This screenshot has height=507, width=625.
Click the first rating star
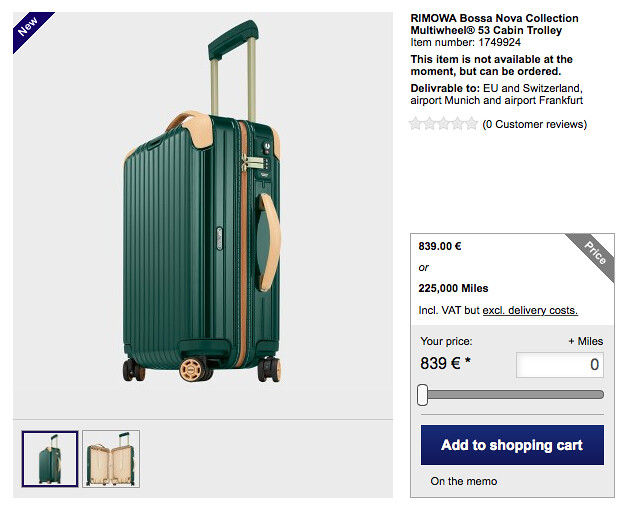[416, 124]
